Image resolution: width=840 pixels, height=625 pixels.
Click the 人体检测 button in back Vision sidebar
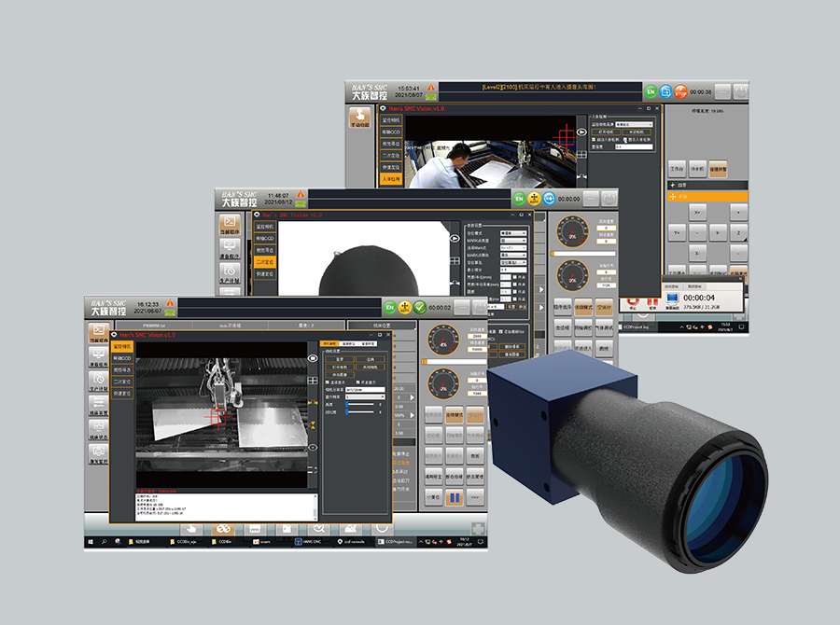pos(392,179)
